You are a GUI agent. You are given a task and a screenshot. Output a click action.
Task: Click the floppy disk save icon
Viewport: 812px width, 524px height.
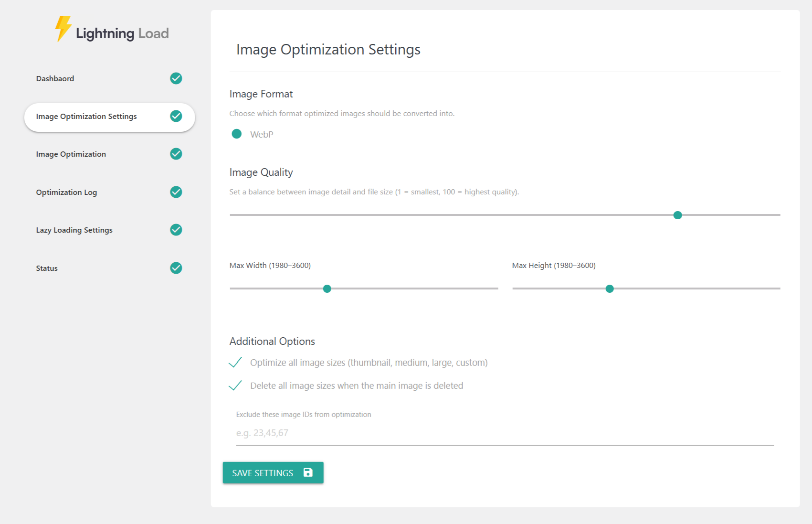coord(308,472)
